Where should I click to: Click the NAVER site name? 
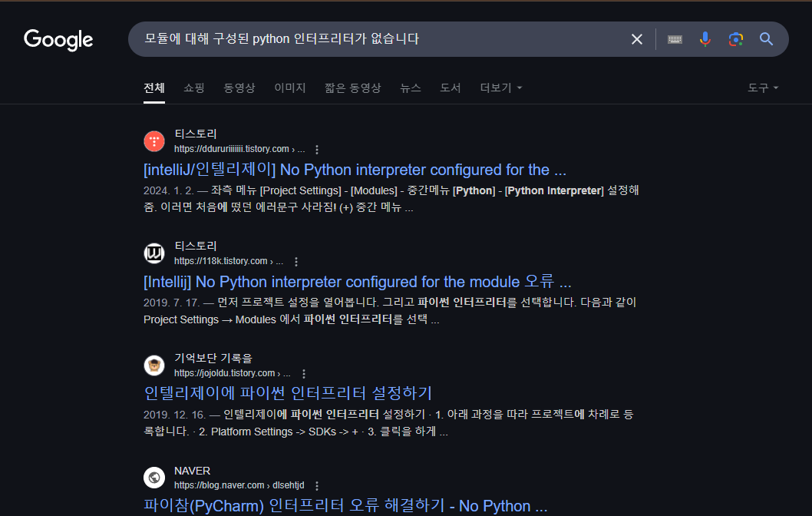(192, 471)
